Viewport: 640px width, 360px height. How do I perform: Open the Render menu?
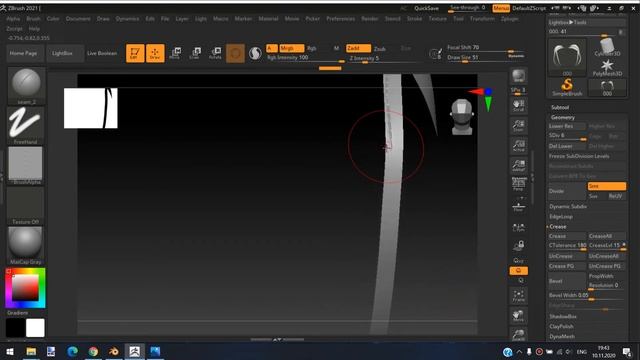point(370,19)
